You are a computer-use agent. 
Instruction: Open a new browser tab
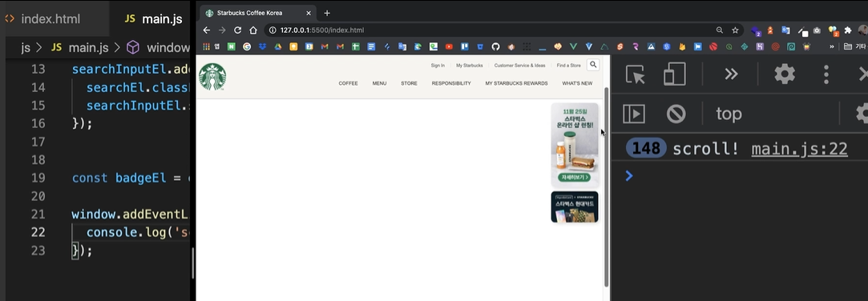(327, 13)
